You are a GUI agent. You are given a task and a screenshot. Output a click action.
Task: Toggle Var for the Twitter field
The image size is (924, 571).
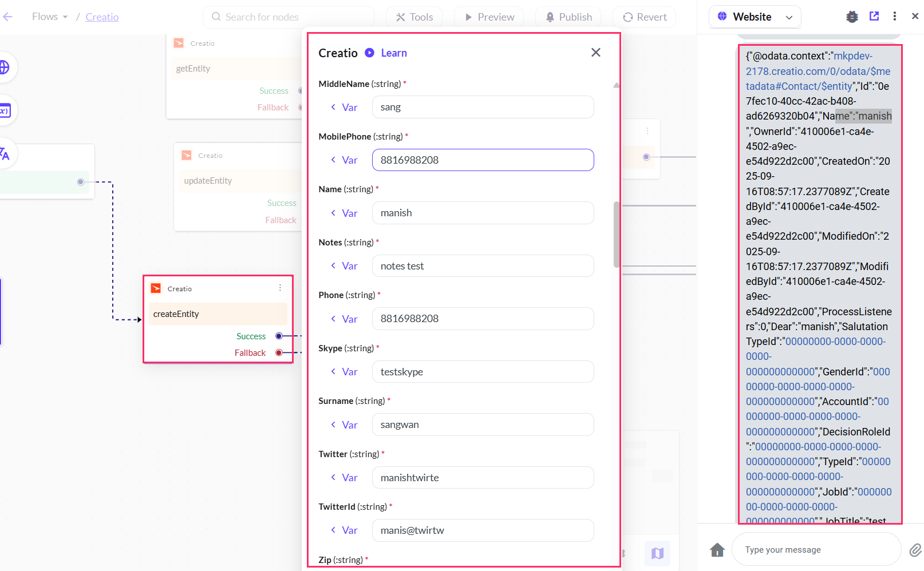click(x=344, y=478)
